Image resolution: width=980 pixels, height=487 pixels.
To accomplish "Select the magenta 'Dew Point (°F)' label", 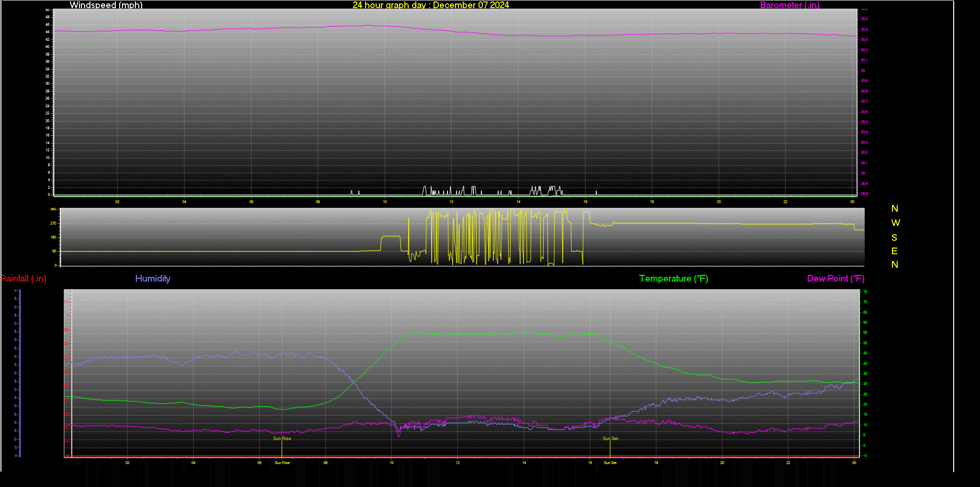I will [x=835, y=279].
